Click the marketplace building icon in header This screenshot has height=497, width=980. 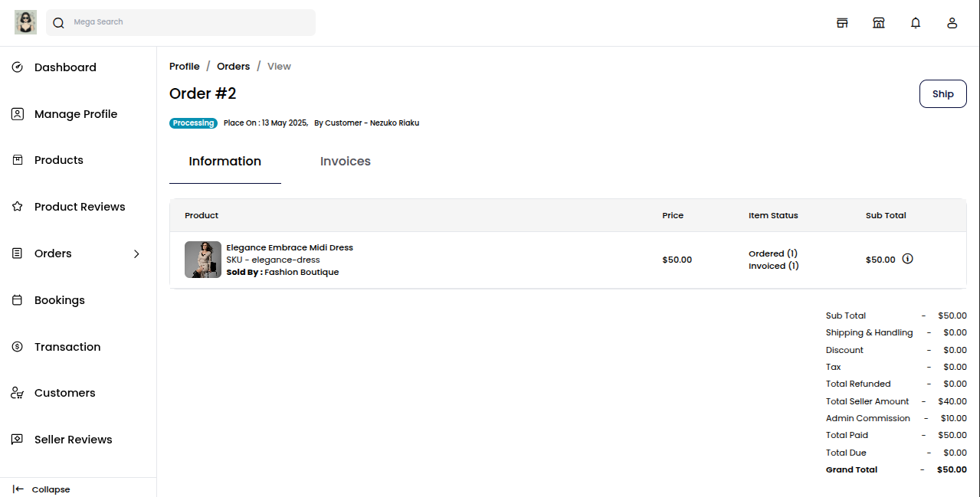tap(879, 23)
